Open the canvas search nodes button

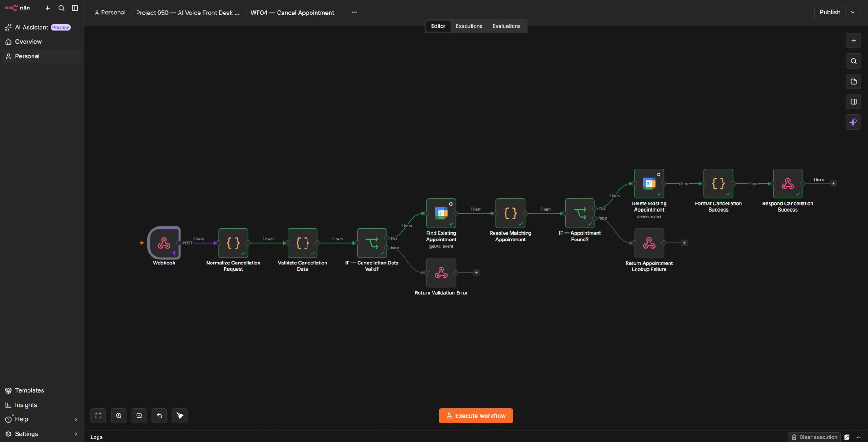(854, 61)
